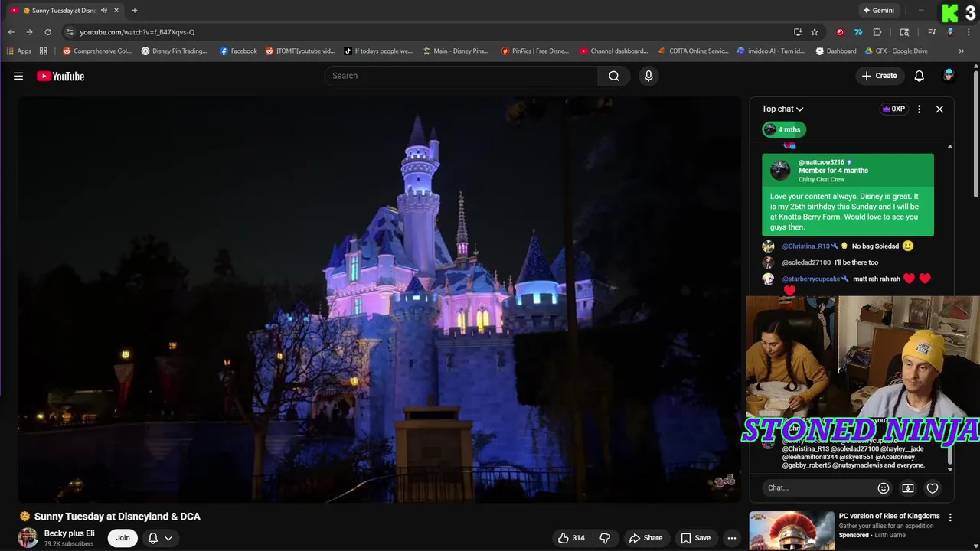Screen dimensions: 980x551
Task: Open Chrome extensions puzzle icon
Action: 877,32
